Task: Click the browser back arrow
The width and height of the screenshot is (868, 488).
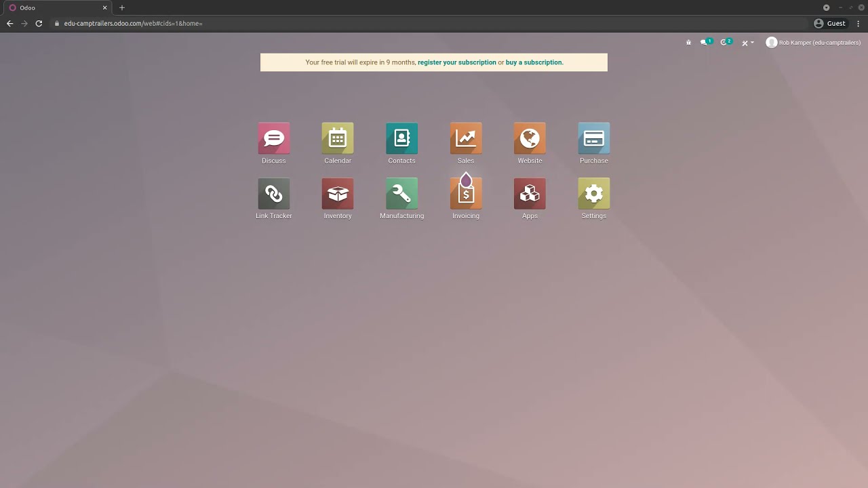Action: point(9,23)
